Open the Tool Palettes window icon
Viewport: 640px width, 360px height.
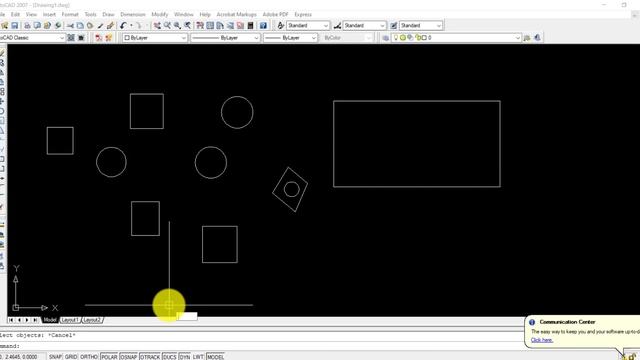220,25
